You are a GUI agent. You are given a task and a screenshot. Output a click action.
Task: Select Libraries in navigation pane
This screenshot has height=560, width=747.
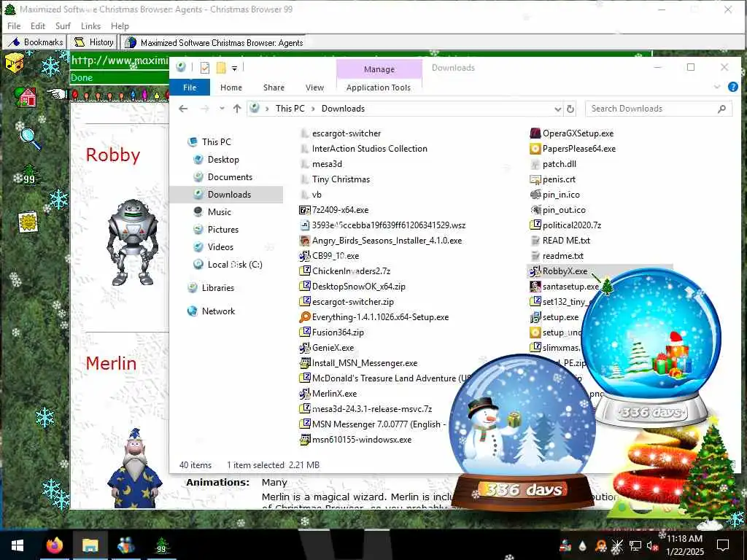217,287
